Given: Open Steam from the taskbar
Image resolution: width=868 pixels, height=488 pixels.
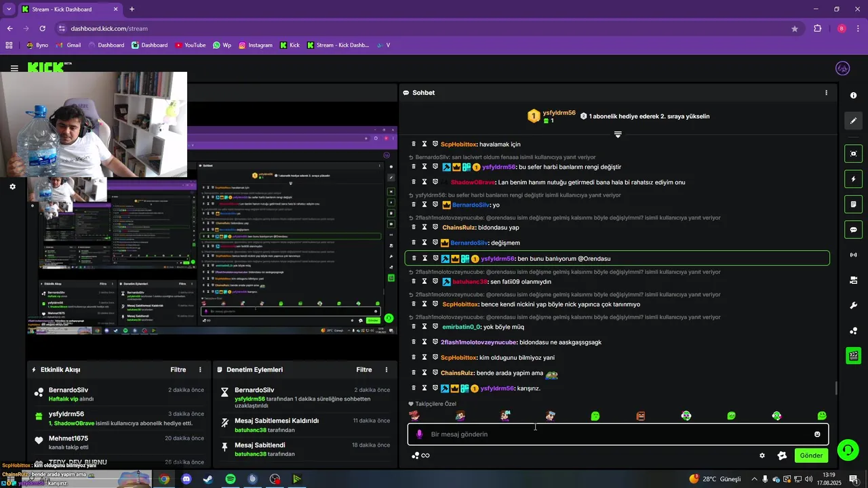Looking at the screenshot, I should coord(208,479).
